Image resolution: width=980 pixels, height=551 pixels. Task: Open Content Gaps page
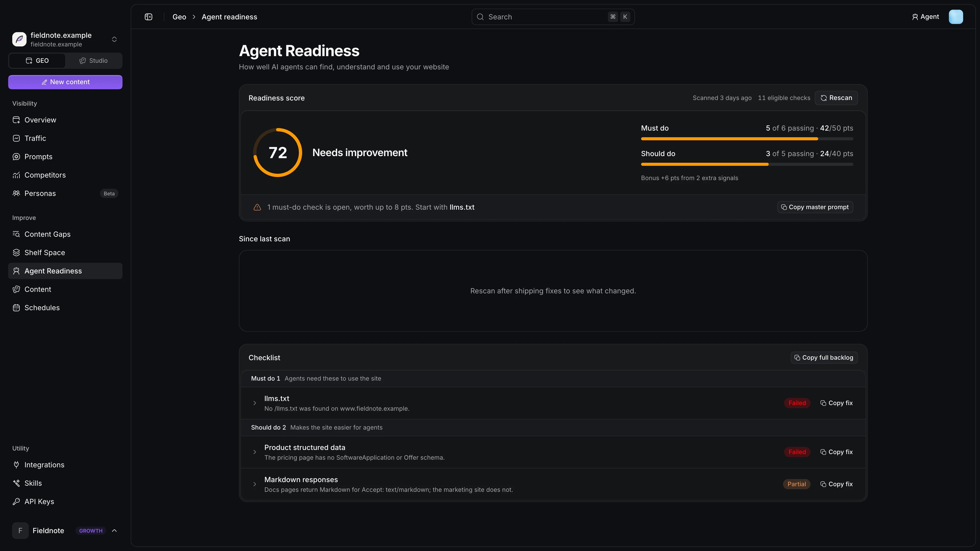click(x=65, y=234)
